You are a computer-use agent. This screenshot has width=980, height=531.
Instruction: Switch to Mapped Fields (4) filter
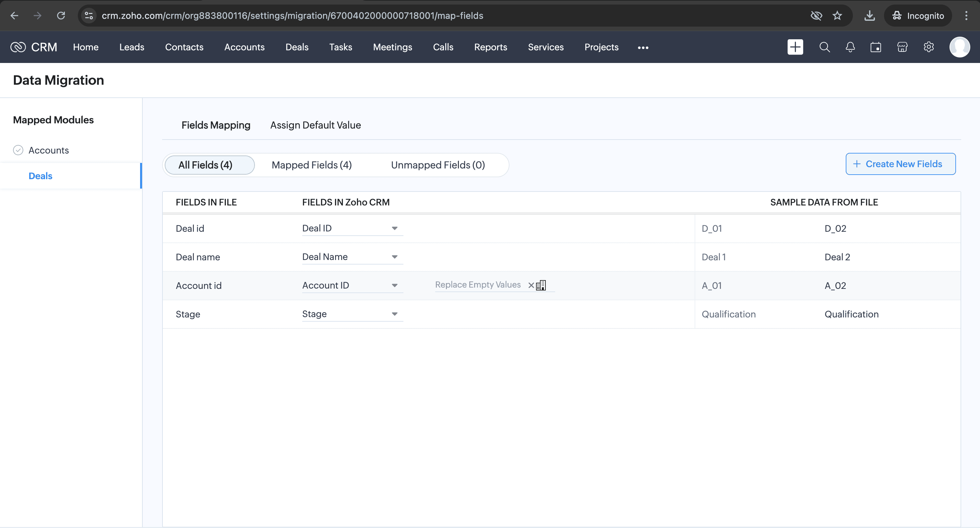[x=312, y=165]
